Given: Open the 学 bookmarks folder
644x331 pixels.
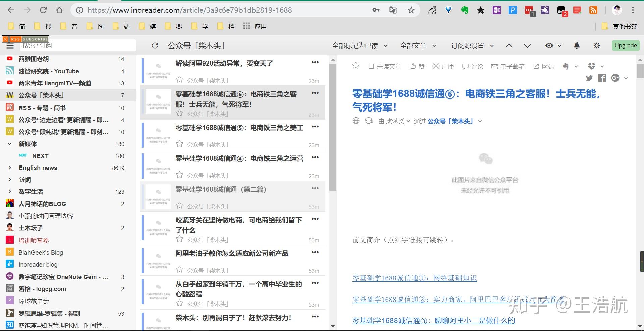Looking at the screenshot, I should click(200, 26).
